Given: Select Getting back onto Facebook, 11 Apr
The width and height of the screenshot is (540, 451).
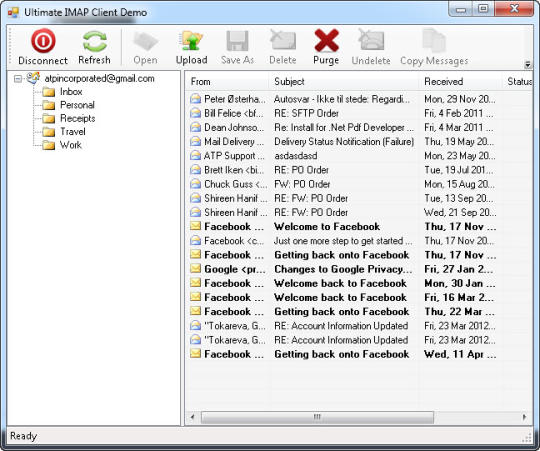Looking at the screenshot, I should coord(343,354).
